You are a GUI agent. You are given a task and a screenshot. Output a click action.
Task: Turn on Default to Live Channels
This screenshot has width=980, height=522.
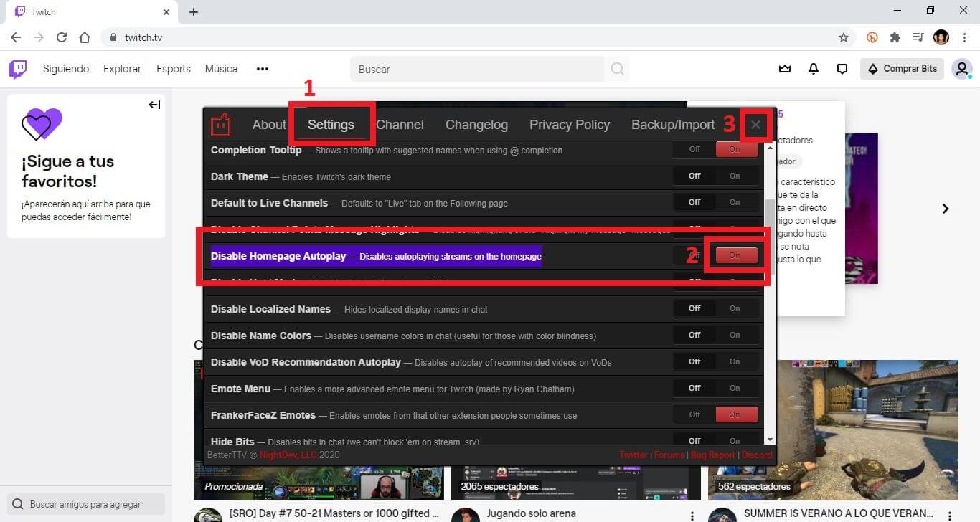735,202
